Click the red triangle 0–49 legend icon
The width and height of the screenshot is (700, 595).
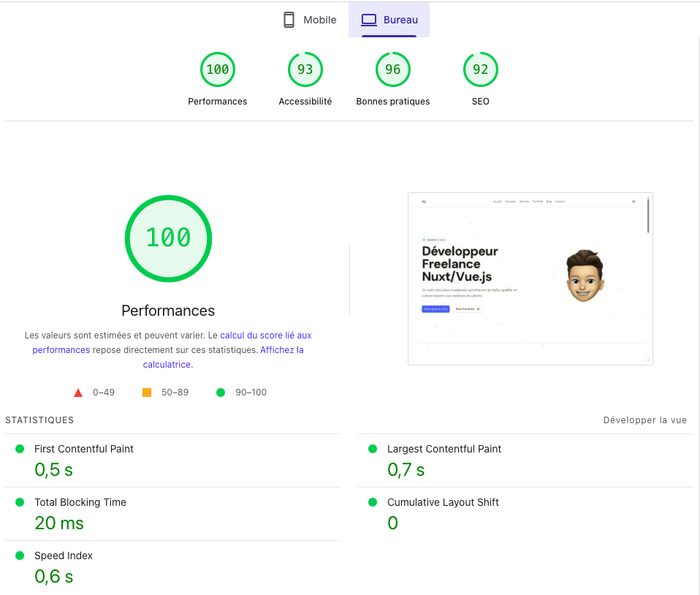tap(78, 393)
